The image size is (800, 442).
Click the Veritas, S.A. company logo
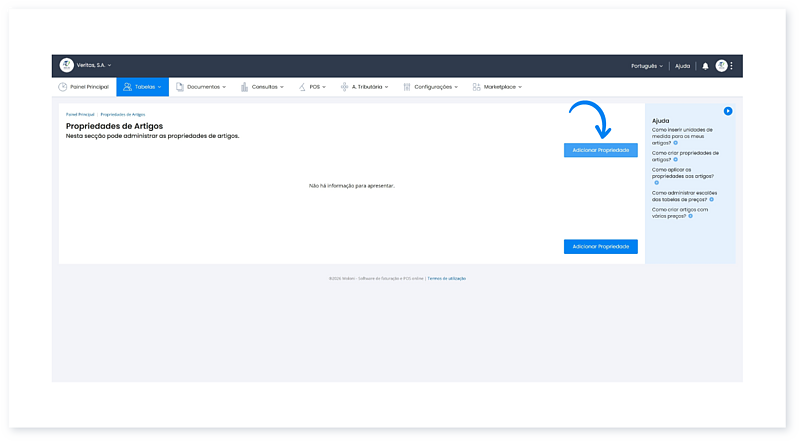67,65
